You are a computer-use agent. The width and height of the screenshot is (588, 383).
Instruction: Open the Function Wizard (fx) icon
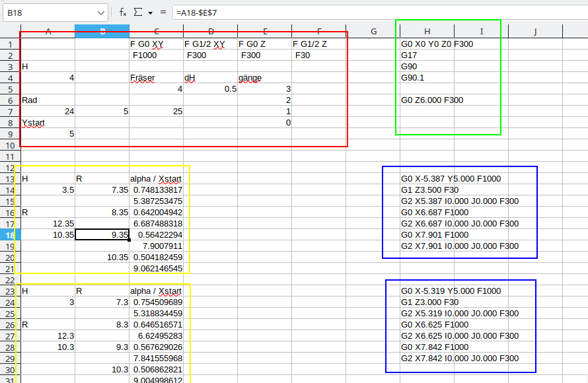click(x=123, y=13)
